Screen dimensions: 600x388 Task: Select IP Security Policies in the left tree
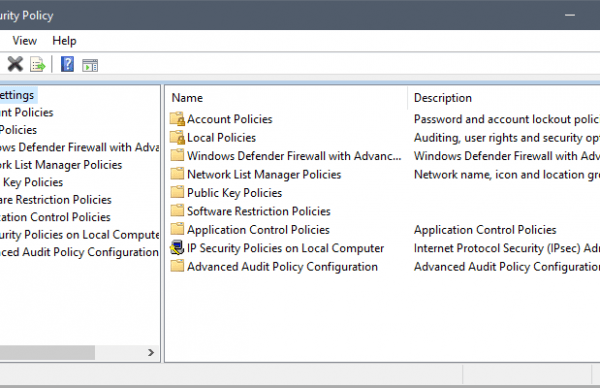pos(79,235)
